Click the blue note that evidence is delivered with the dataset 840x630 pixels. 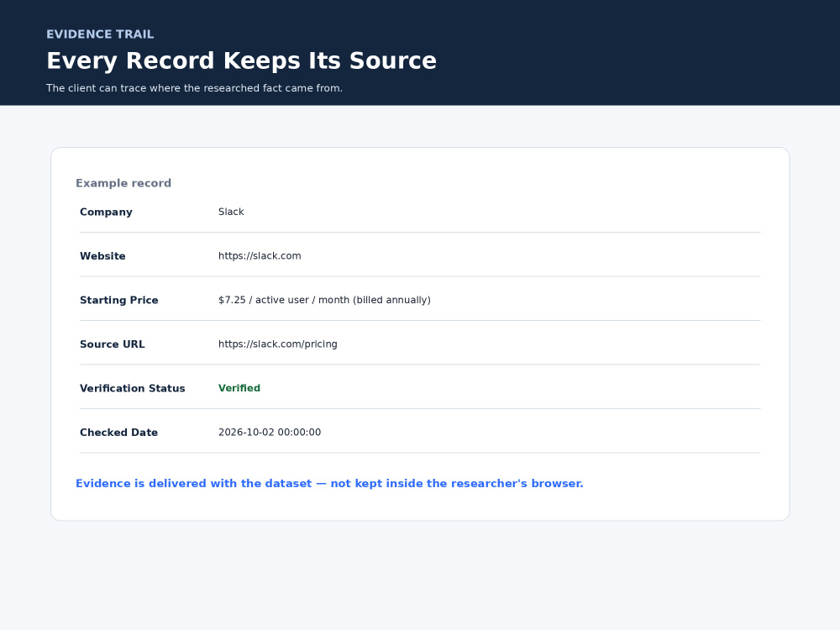tap(329, 484)
